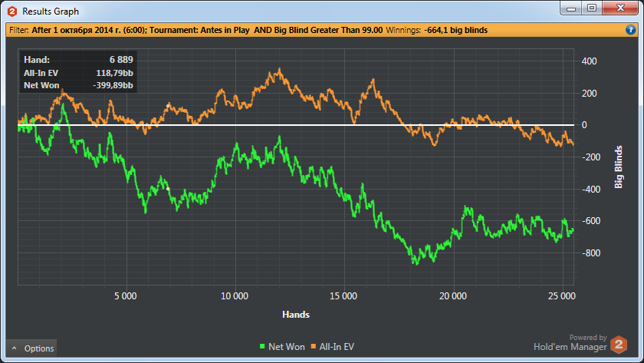
Task: Maximize the Results Graph window
Action: 592,8
